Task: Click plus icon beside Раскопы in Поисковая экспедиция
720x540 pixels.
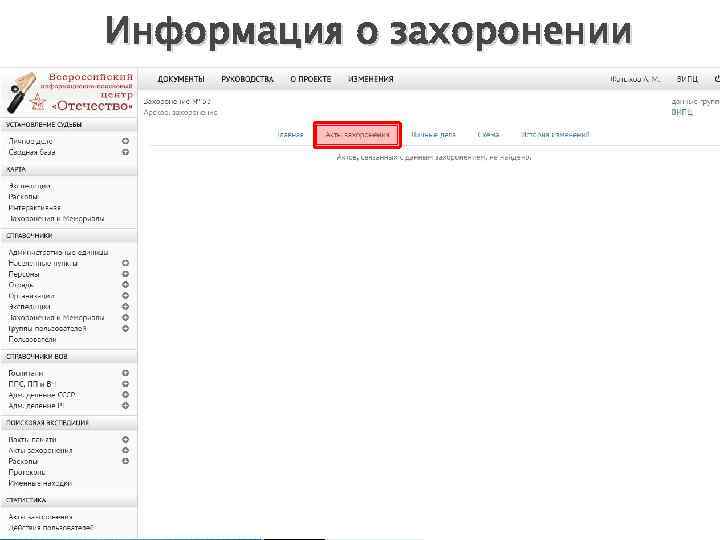Action: click(125, 461)
